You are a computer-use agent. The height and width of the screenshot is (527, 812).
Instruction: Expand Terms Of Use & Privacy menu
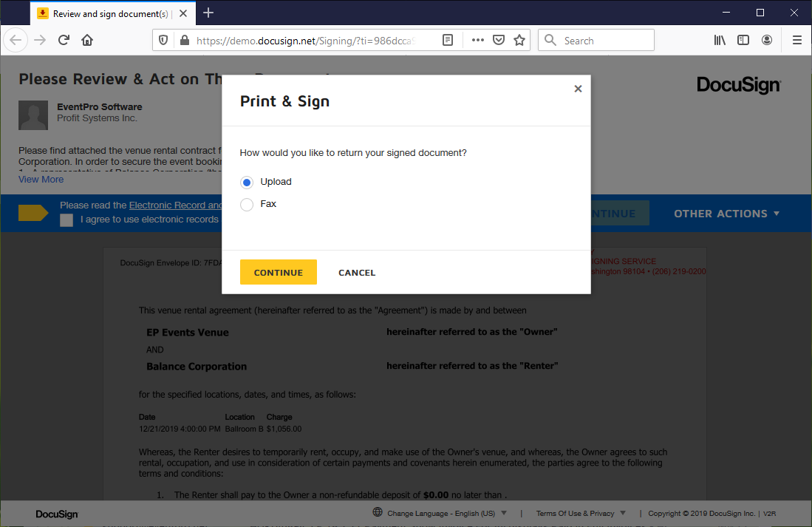point(581,513)
